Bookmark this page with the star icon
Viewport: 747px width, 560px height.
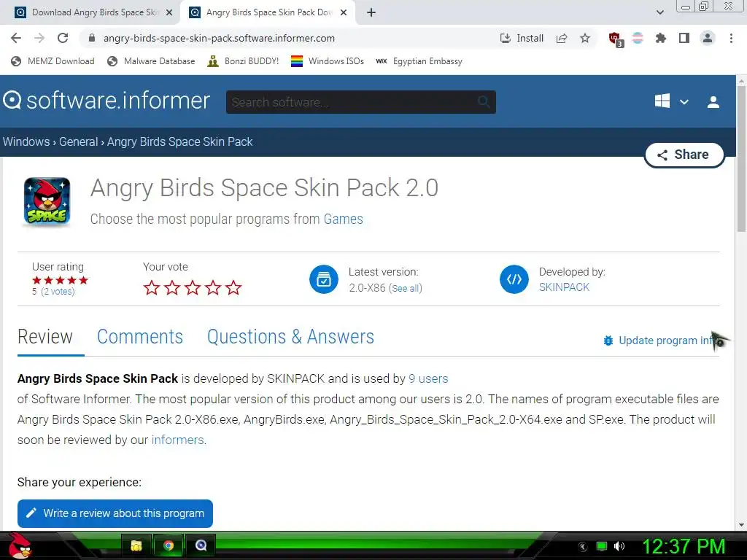(585, 38)
